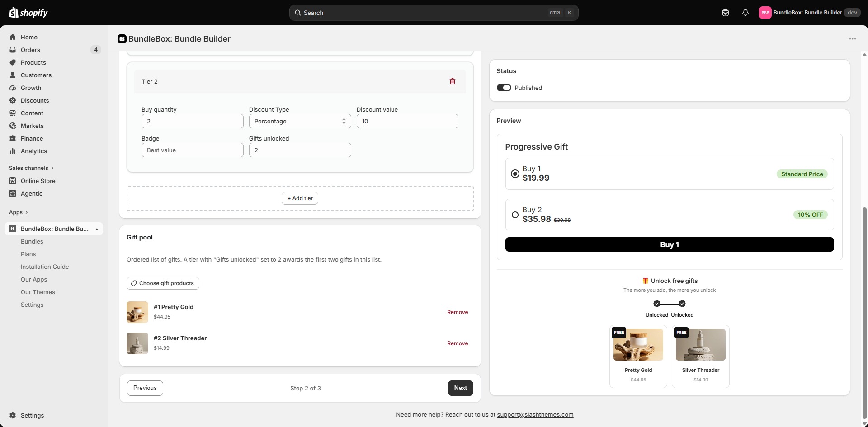The width and height of the screenshot is (868, 427).
Task: Go back with the Previous button
Action: point(145,388)
